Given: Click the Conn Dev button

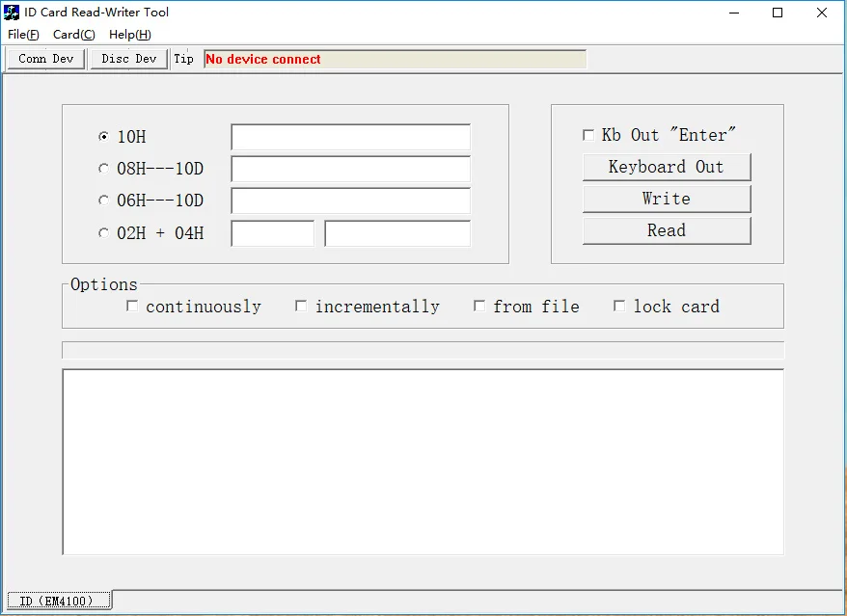Looking at the screenshot, I should click(x=46, y=59).
